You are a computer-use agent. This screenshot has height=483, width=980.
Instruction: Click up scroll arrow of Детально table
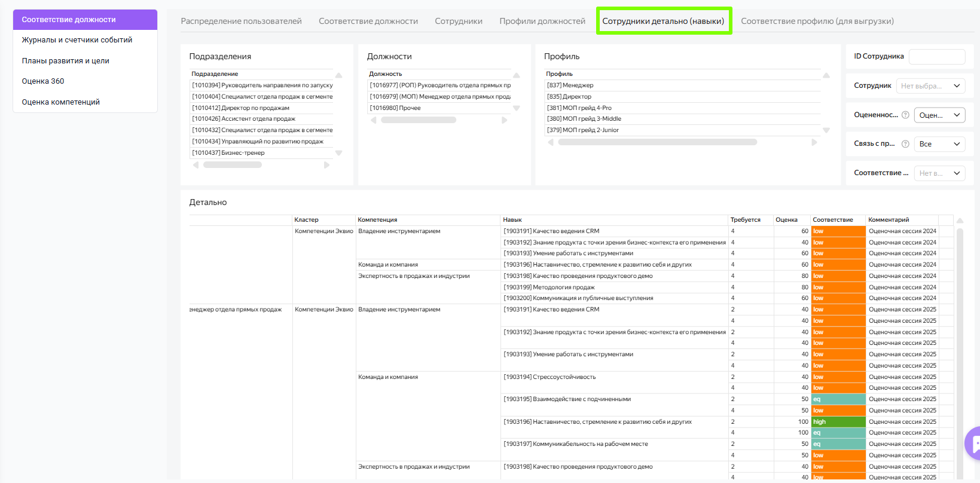[960, 221]
